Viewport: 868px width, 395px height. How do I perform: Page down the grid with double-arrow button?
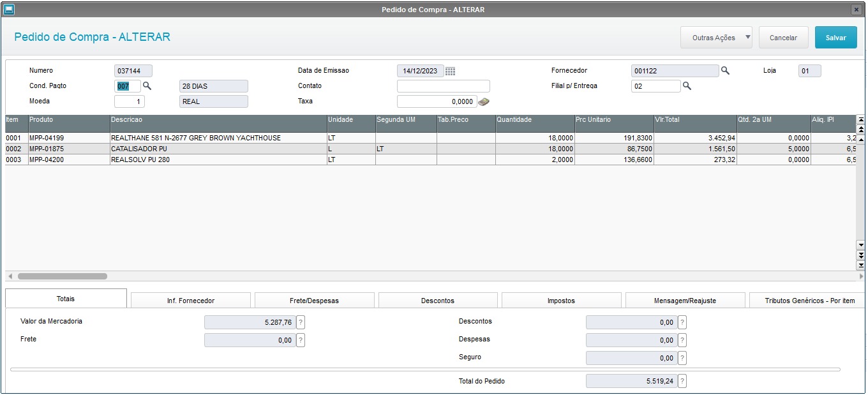[x=860, y=255]
